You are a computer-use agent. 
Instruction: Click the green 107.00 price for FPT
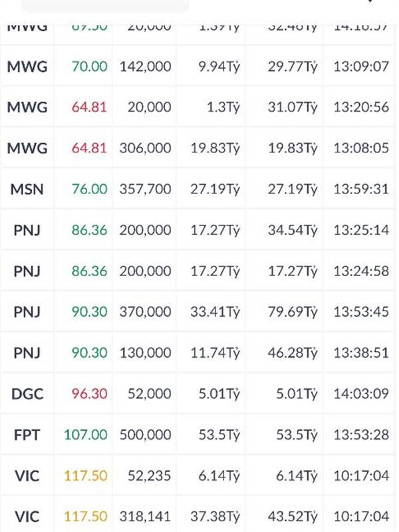tap(86, 435)
